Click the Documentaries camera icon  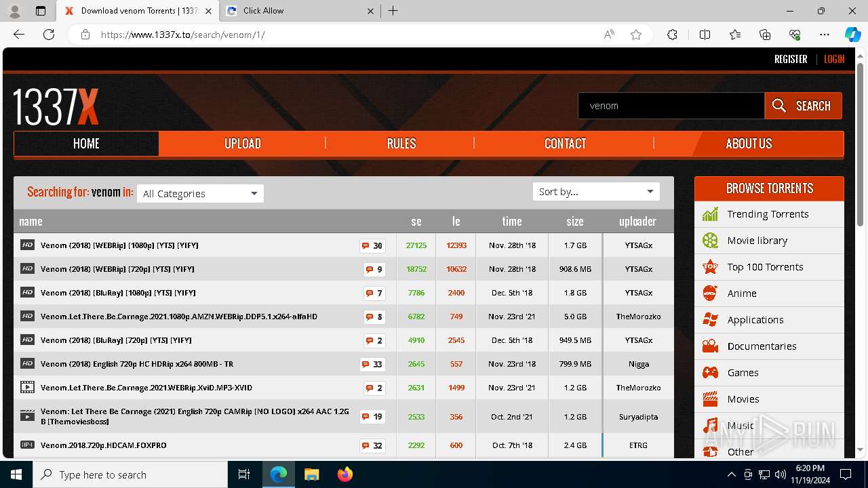coord(710,346)
